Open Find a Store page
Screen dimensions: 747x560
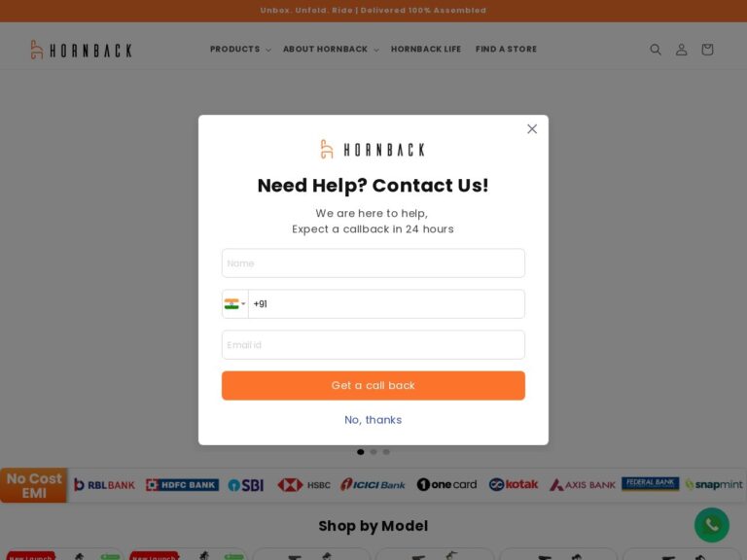(506, 49)
